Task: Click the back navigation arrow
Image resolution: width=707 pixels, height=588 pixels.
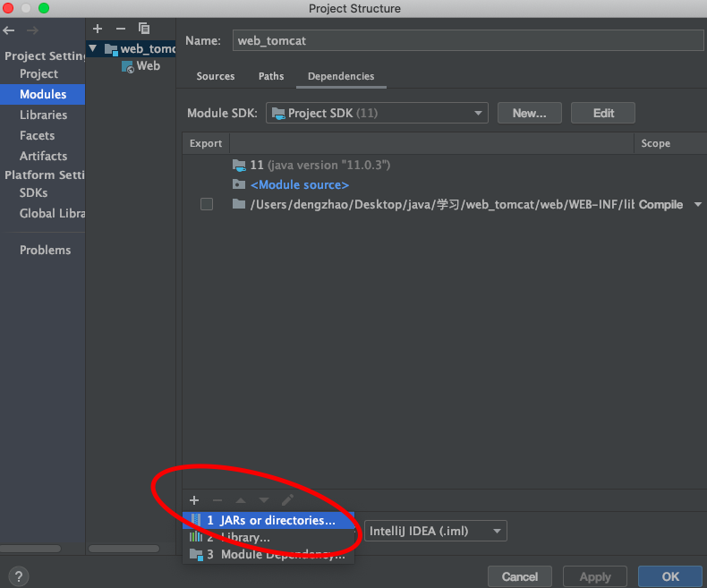Action: tap(9, 30)
